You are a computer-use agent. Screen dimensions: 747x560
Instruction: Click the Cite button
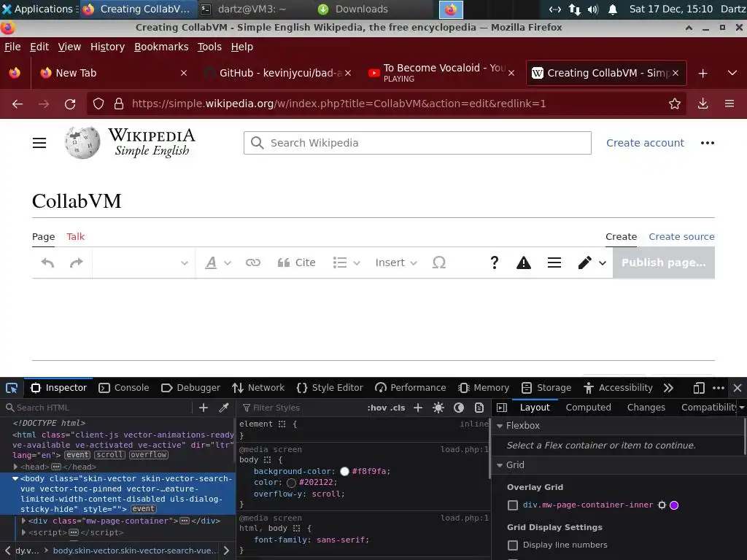pyautogui.click(x=296, y=262)
